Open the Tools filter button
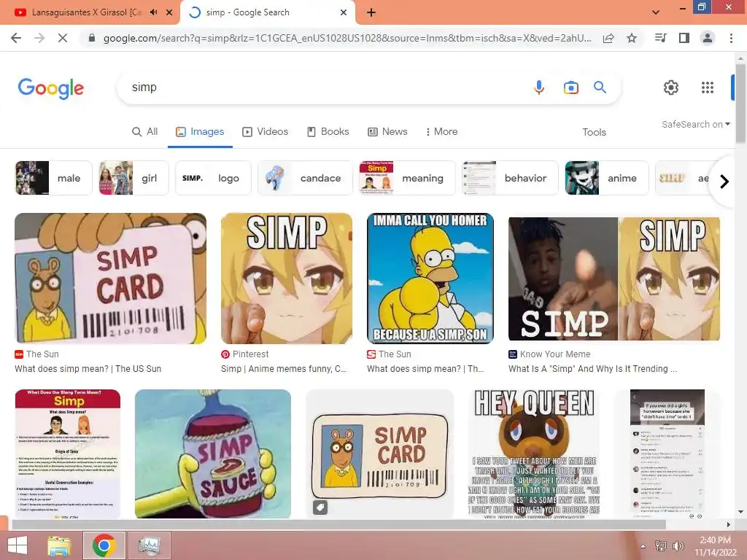The width and height of the screenshot is (747, 560). pos(594,132)
